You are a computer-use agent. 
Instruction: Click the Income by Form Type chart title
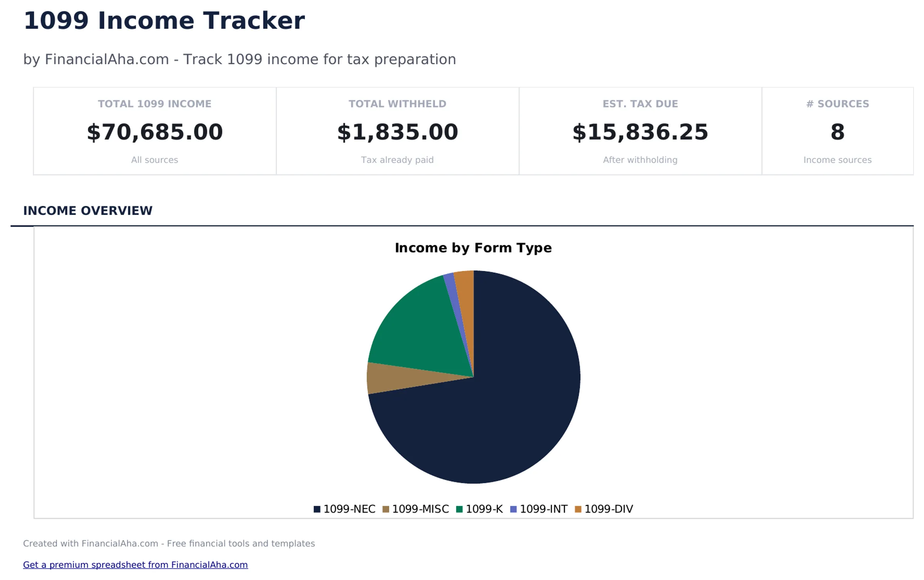(473, 248)
